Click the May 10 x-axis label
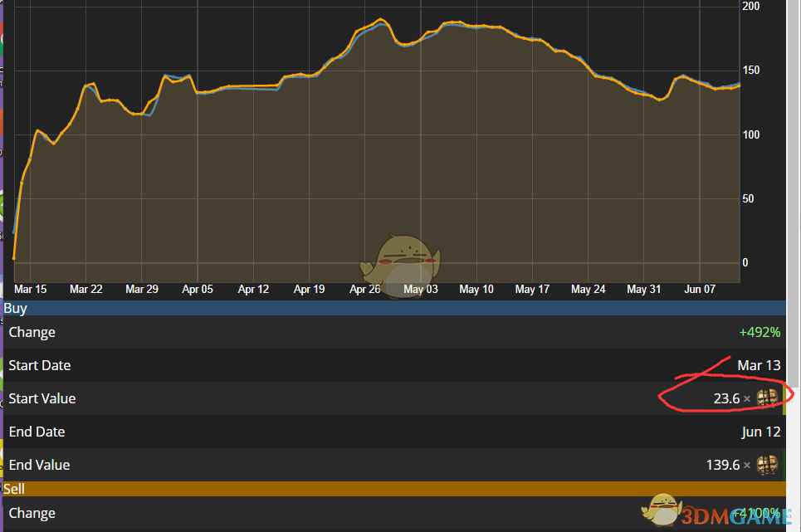Image resolution: width=801 pixels, height=532 pixels. click(476, 290)
